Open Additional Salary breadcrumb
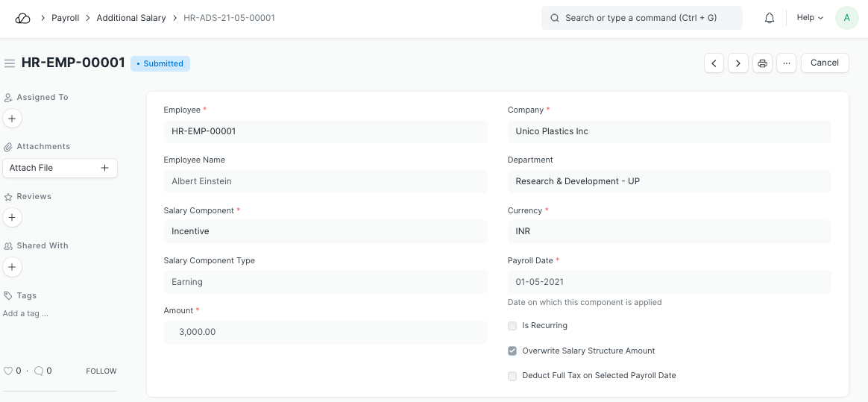Image resolution: width=868 pixels, height=402 pixels. coord(131,18)
